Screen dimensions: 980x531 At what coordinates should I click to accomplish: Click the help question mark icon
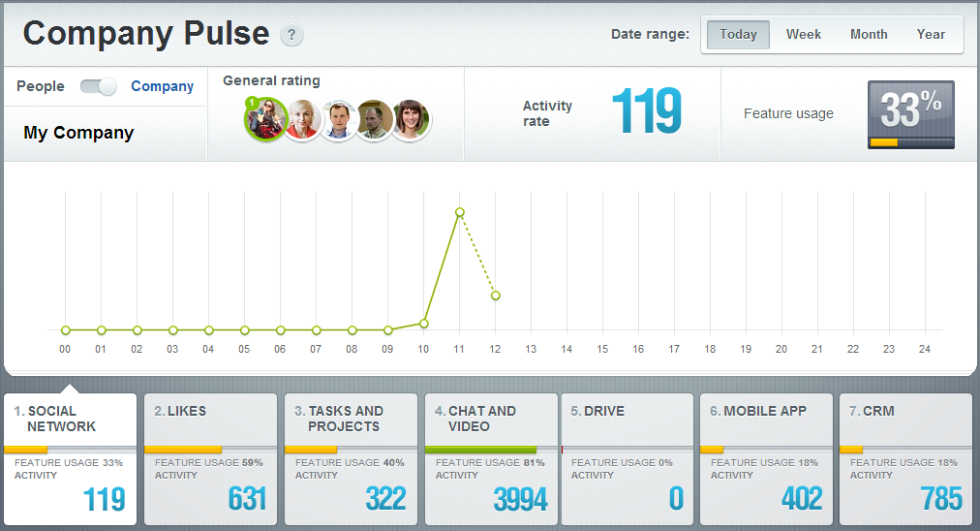[291, 36]
